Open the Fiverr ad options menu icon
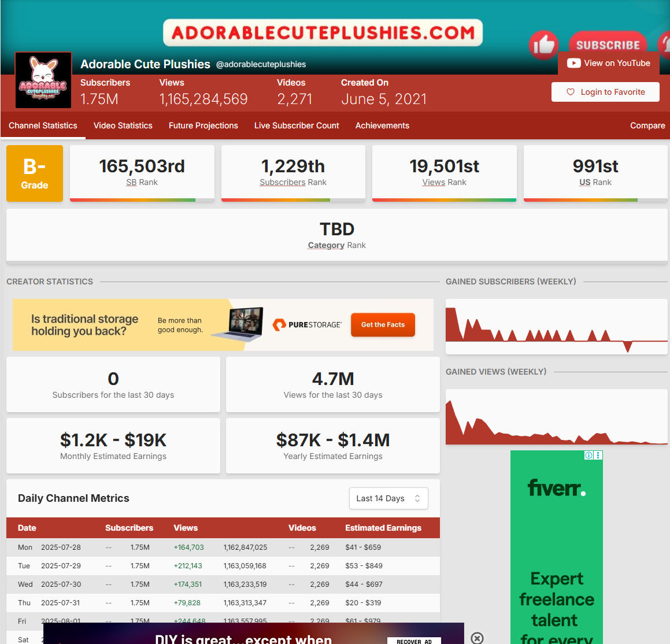Image resolution: width=670 pixels, height=644 pixels. pyautogui.click(x=598, y=456)
